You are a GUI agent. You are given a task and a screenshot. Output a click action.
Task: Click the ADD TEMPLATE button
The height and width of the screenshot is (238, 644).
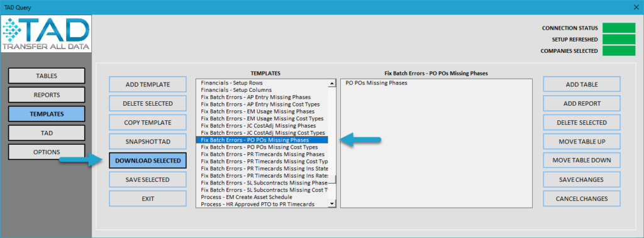147,84
